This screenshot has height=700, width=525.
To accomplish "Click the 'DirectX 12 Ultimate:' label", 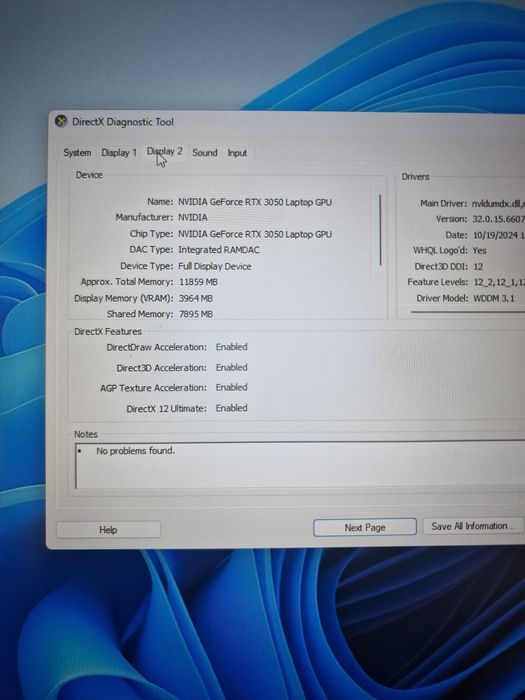I will 167,408.
